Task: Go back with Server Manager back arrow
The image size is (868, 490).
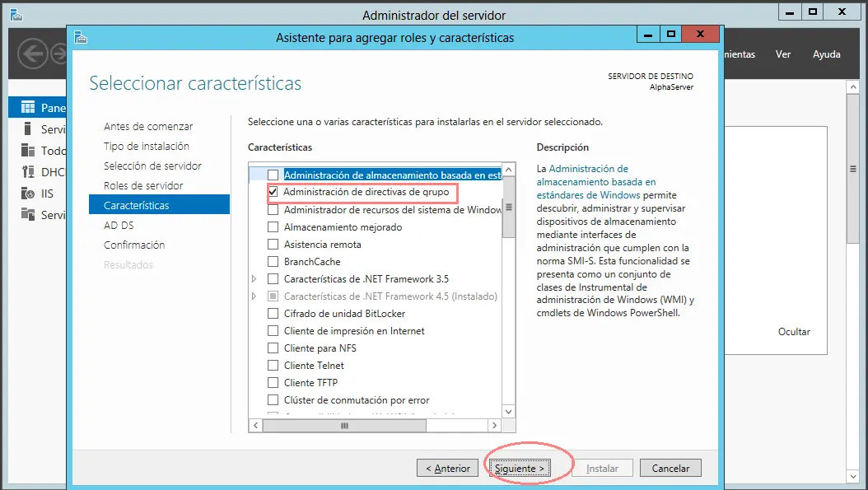Action: (32, 54)
